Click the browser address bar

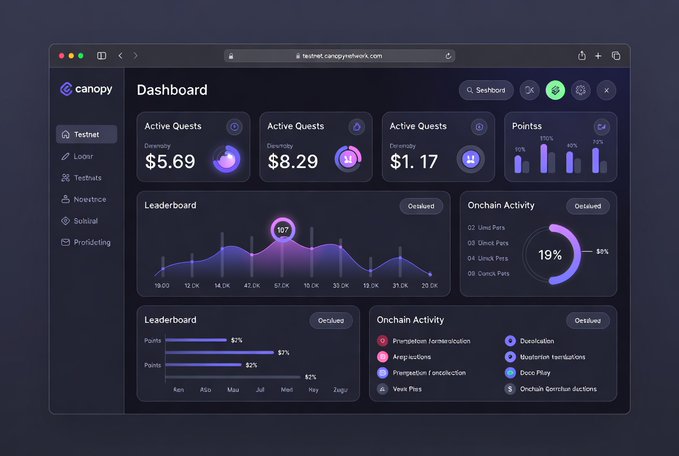click(x=339, y=56)
